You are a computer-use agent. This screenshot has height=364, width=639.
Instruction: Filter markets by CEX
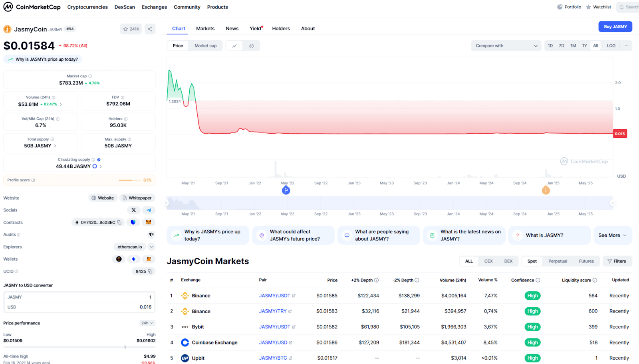(x=488, y=261)
